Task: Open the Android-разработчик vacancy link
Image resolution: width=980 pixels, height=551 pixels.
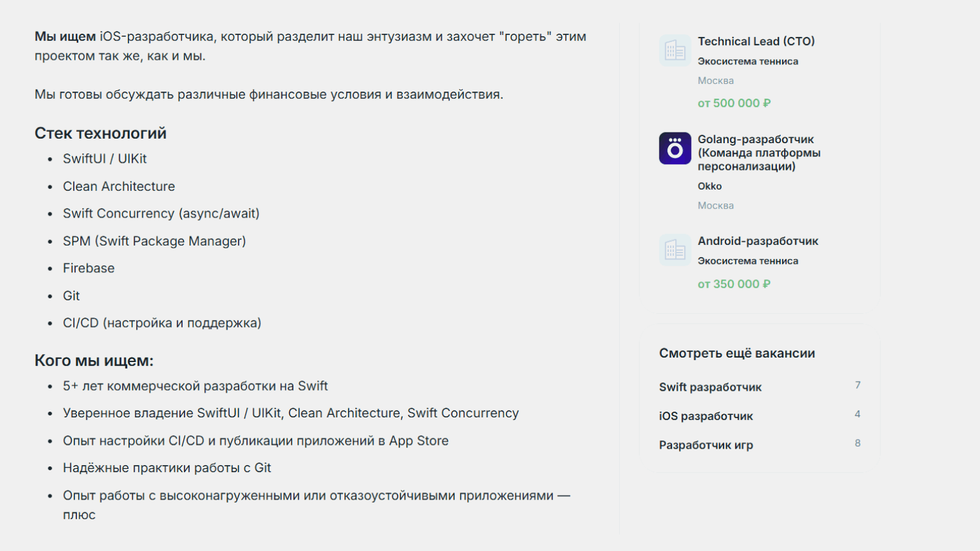Action: [758, 241]
